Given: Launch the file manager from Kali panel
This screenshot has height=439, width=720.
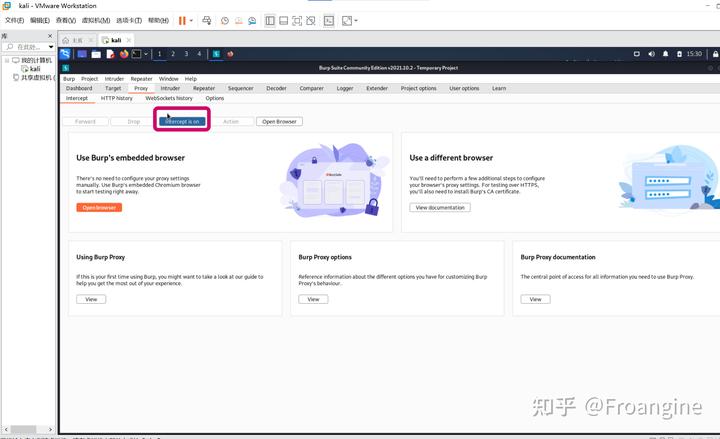Looking at the screenshot, I should (x=96, y=54).
